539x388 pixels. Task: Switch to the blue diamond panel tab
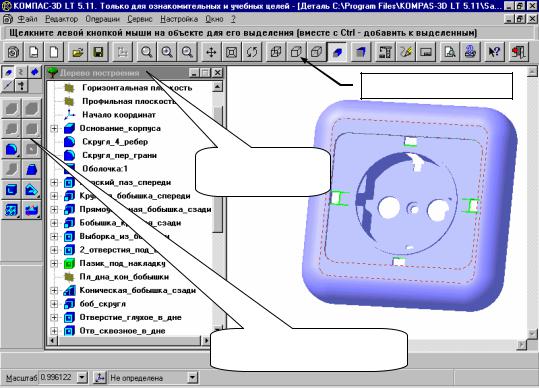(x=35, y=72)
